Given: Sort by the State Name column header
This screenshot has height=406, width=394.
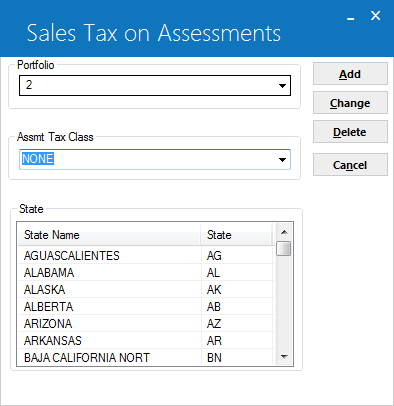Looking at the screenshot, I should point(109,235).
